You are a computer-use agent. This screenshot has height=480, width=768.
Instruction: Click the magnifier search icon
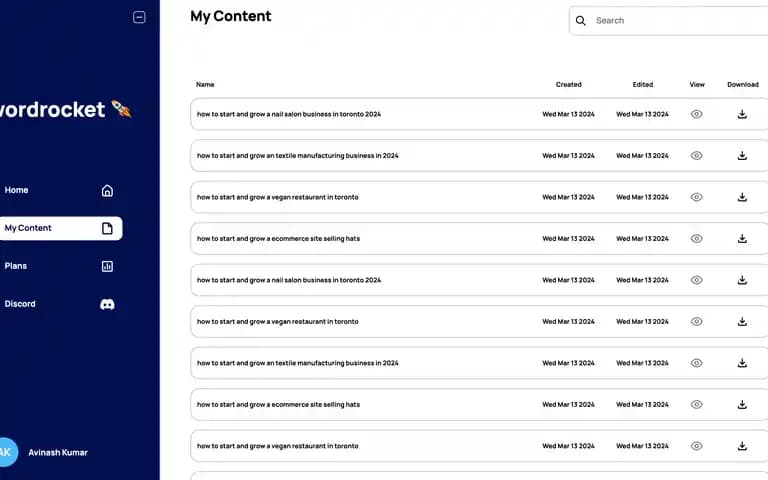(580, 21)
